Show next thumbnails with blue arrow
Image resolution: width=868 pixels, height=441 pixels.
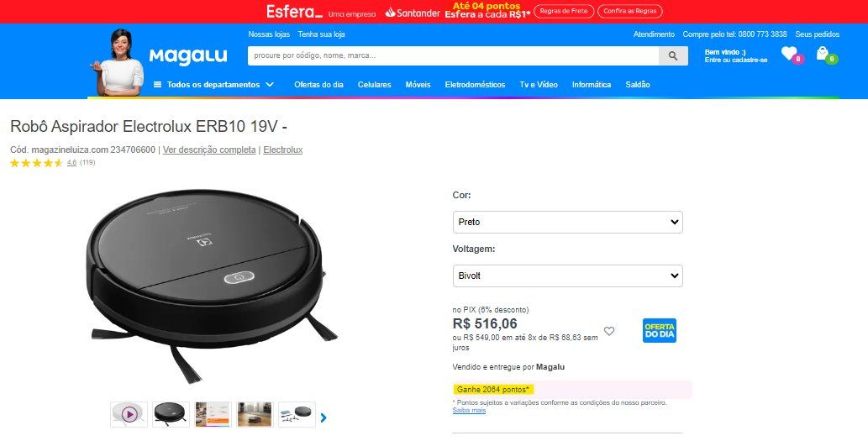pos(324,417)
